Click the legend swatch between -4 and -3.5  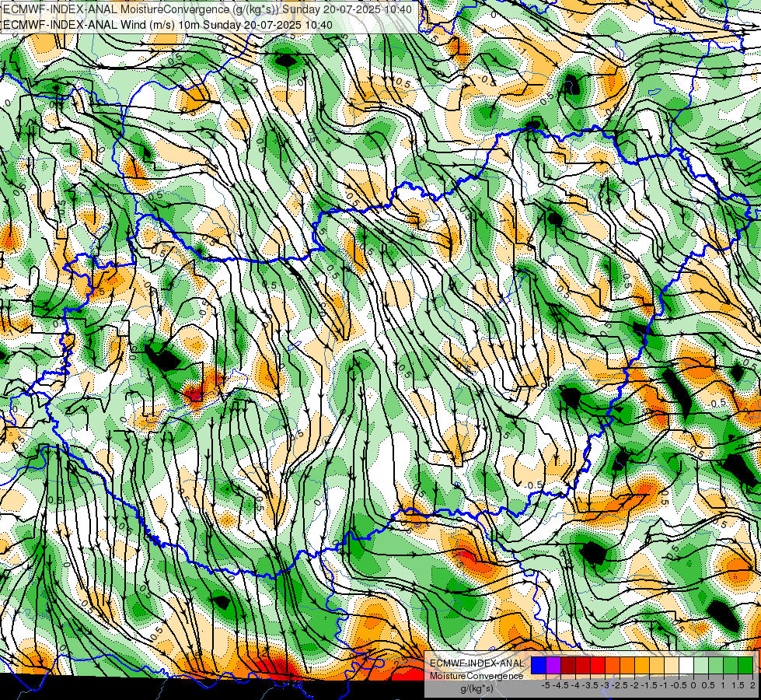(583, 665)
